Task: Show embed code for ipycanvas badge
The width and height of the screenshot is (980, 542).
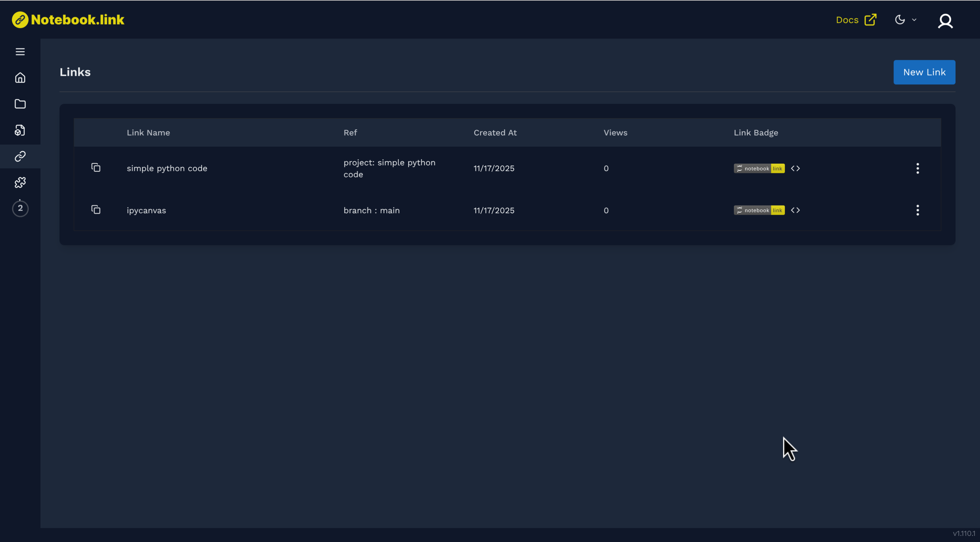Action: (795, 210)
